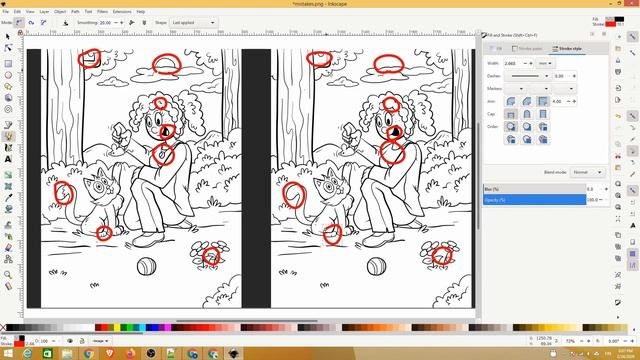Choose the bevel join option

pyautogui.click(x=527, y=101)
